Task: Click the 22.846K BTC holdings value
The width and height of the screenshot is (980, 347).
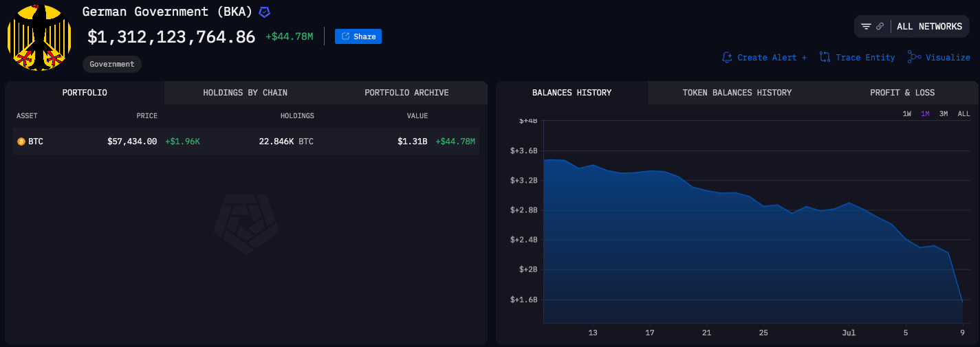Action: point(286,142)
